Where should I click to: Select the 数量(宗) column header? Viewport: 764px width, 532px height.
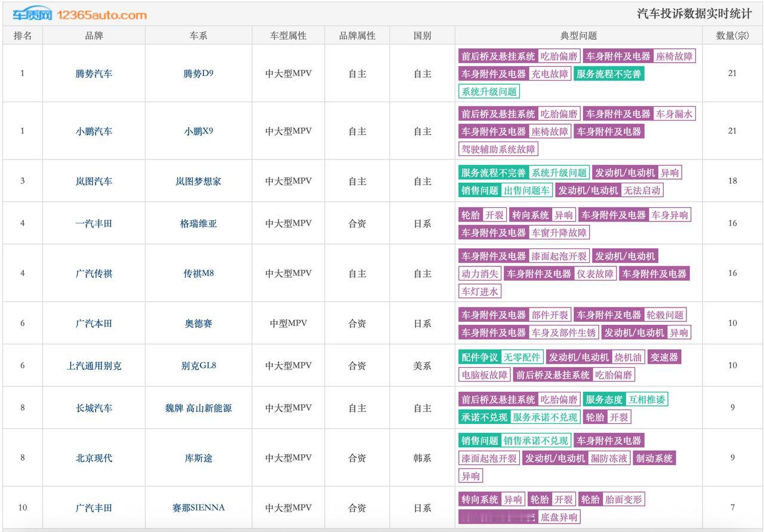click(x=732, y=36)
